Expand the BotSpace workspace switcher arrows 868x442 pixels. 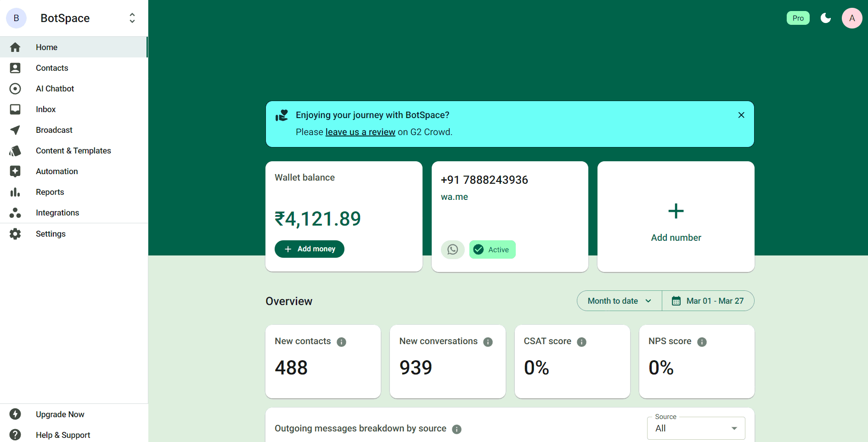(132, 18)
